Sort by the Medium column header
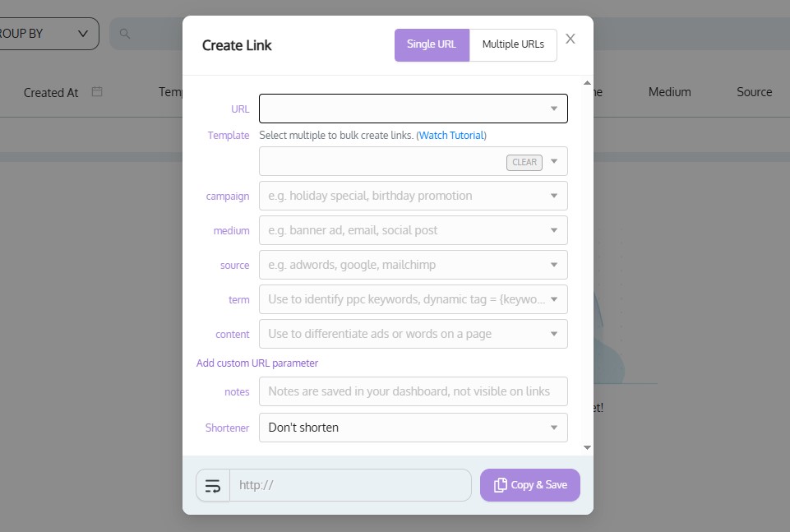This screenshot has height=532, width=790. [x=669, y=92]
